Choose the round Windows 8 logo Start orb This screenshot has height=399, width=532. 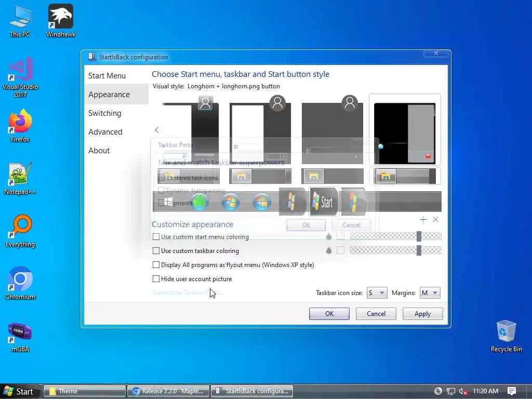tap(262, 202)
